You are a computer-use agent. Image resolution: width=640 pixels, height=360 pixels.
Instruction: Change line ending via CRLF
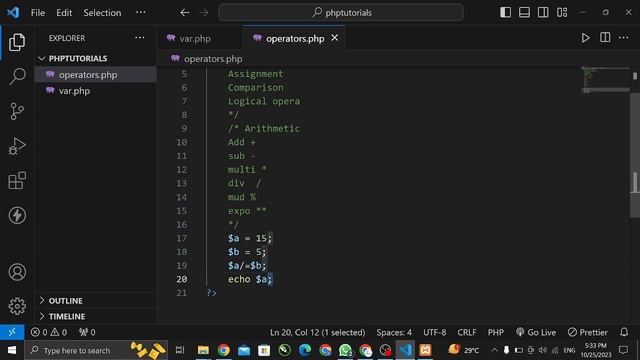point(467,332)
